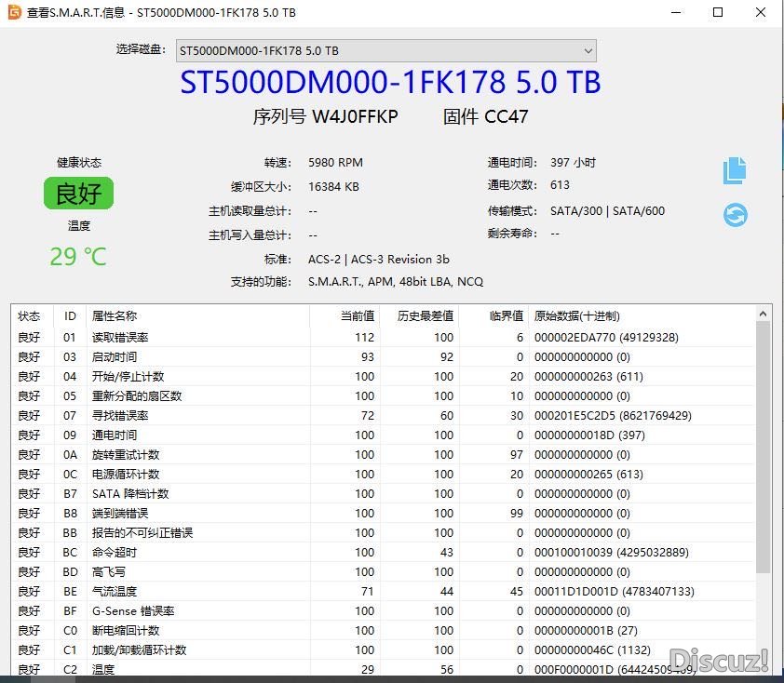The image size is (784, 683).
Task: Click the app icon in the title bar
Action: pyautogui.click(x=15, y=12)
